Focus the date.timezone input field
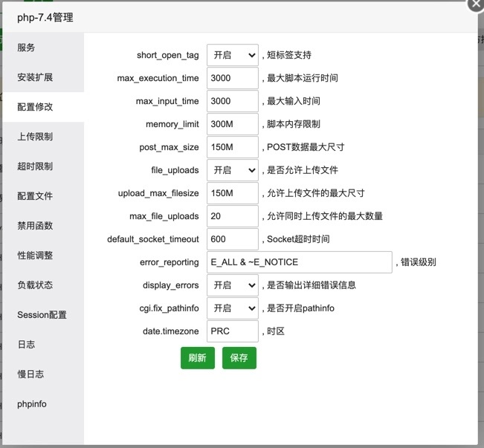This screenshot has height=448, width=484. click(x=232, y=331)
